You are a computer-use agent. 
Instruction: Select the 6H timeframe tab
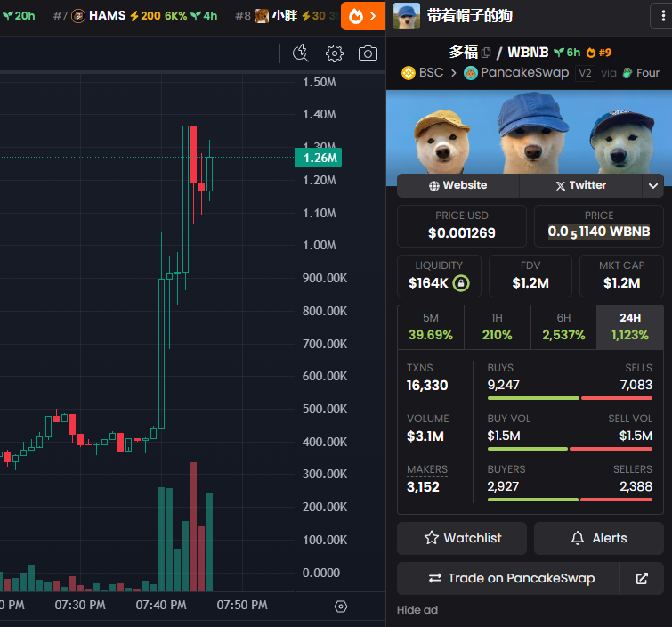pos(563,327)
